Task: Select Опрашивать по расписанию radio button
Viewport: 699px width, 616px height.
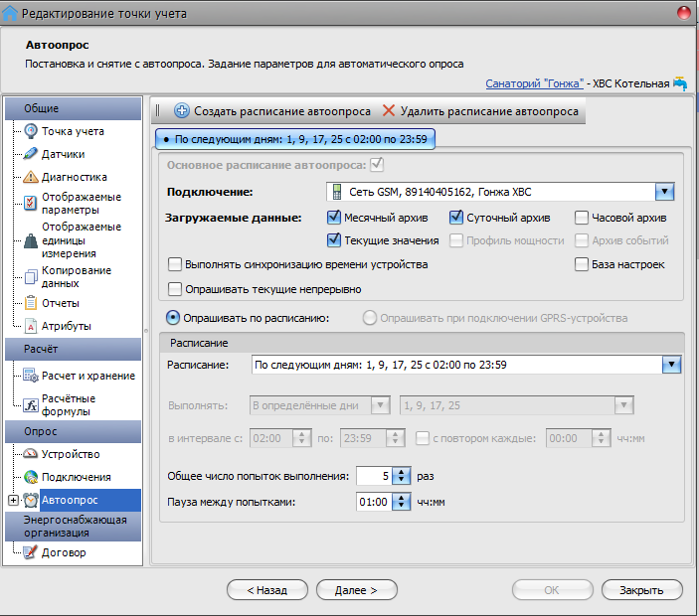Action: coord(173,318)
